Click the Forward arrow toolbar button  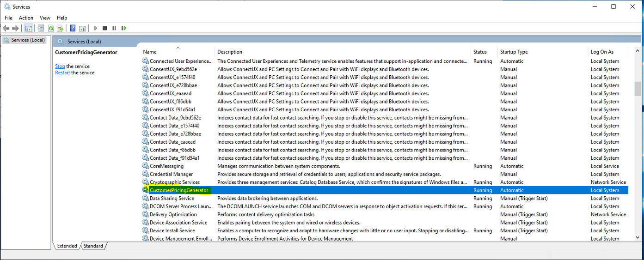pyautogui.click(x=16, y=28)
